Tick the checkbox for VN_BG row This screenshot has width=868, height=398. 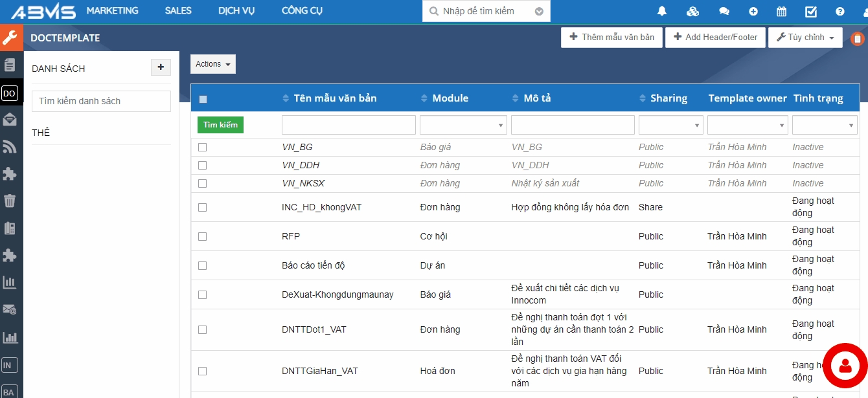pyautogui.click(x=202, y=148)
